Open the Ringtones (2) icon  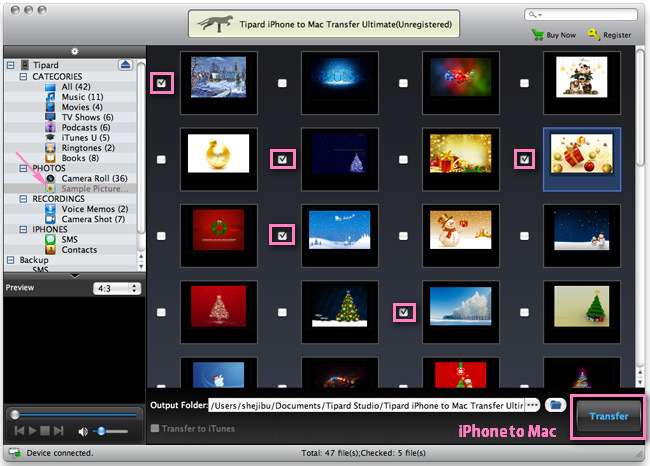[50, 148]
